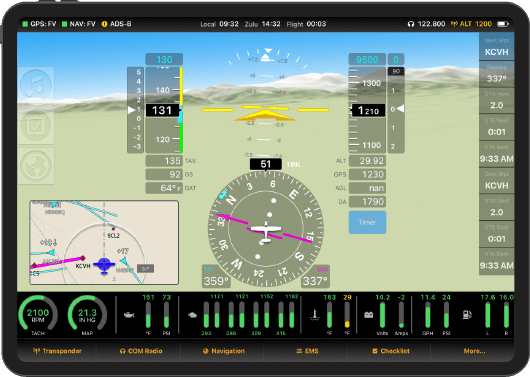
Task: Tap the music note icon
Action: point(36,84)
